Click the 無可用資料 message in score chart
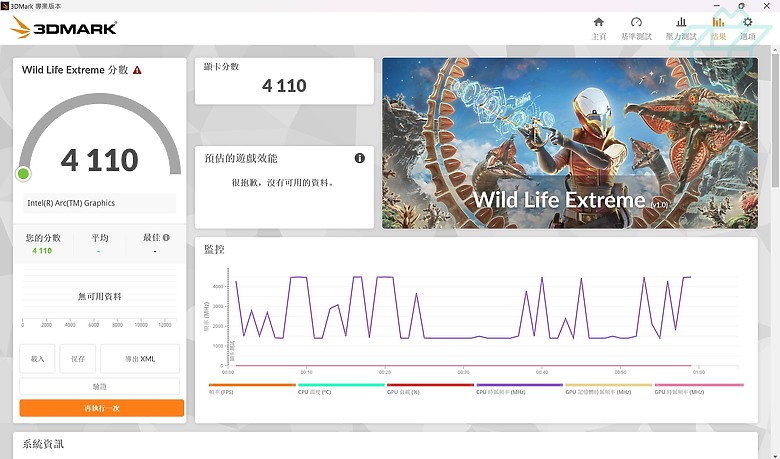Screen dimensions: 780x459 click(99, 296)
